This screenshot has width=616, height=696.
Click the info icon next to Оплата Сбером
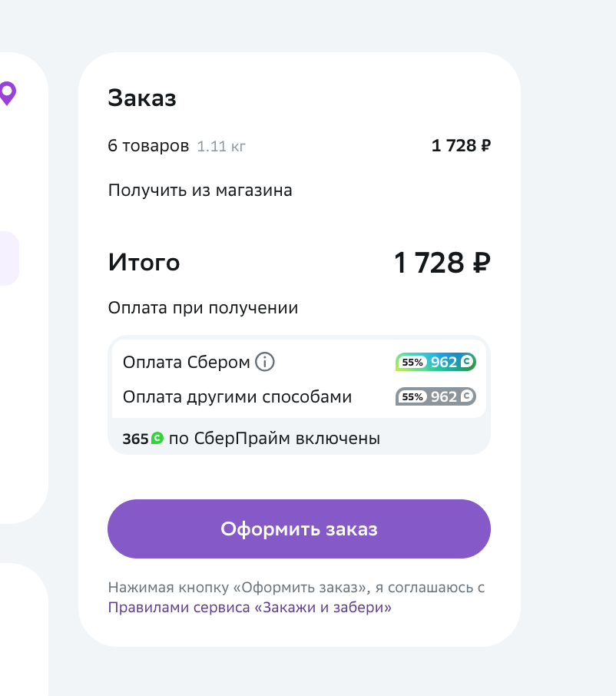pos(264,362)
